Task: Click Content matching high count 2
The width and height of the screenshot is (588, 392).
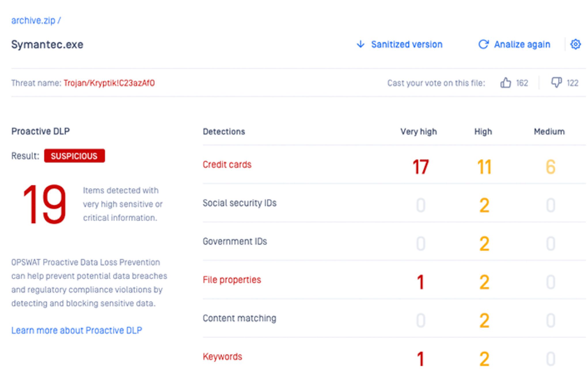Action: 484,321
